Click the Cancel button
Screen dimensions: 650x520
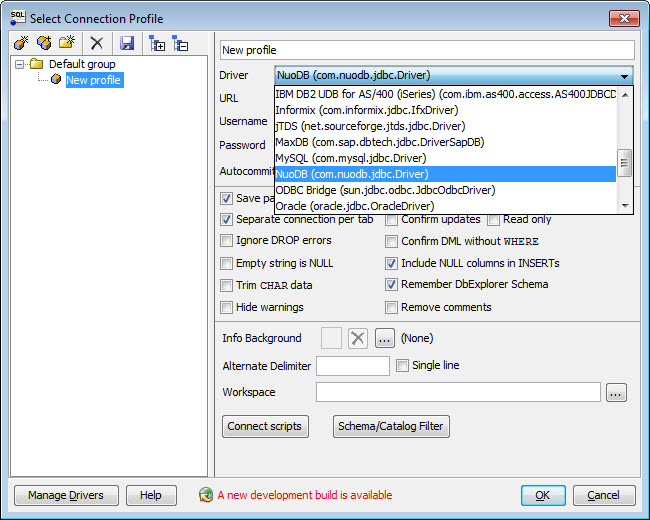tap(604, 495)
